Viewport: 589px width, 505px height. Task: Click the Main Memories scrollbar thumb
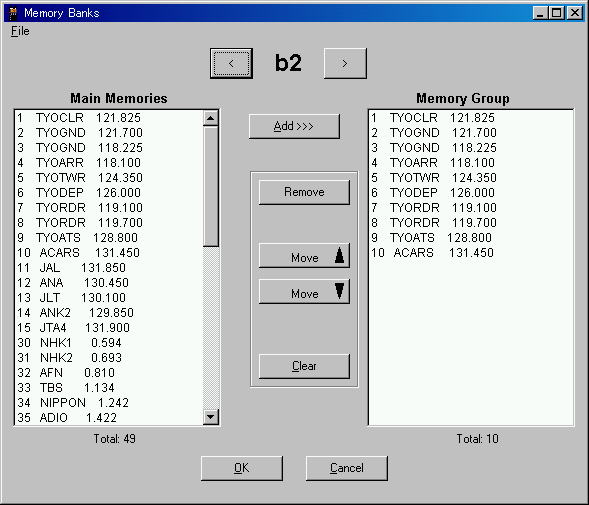(x=210, y=187)
